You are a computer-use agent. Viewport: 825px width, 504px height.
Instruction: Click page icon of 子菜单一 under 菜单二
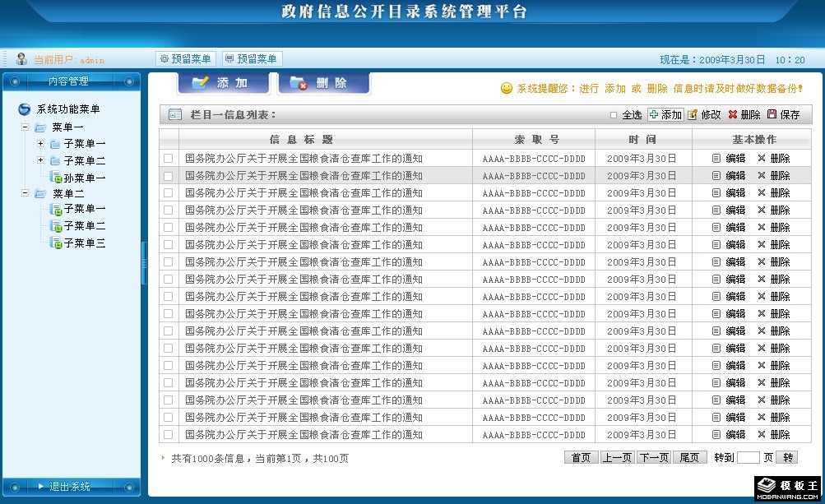[x=56, y=209]
